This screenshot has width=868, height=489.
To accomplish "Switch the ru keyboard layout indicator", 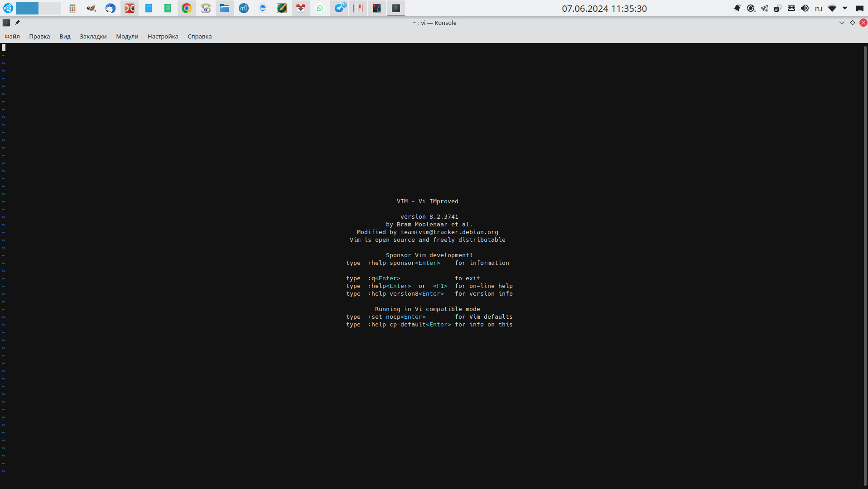I will [819, 9].
